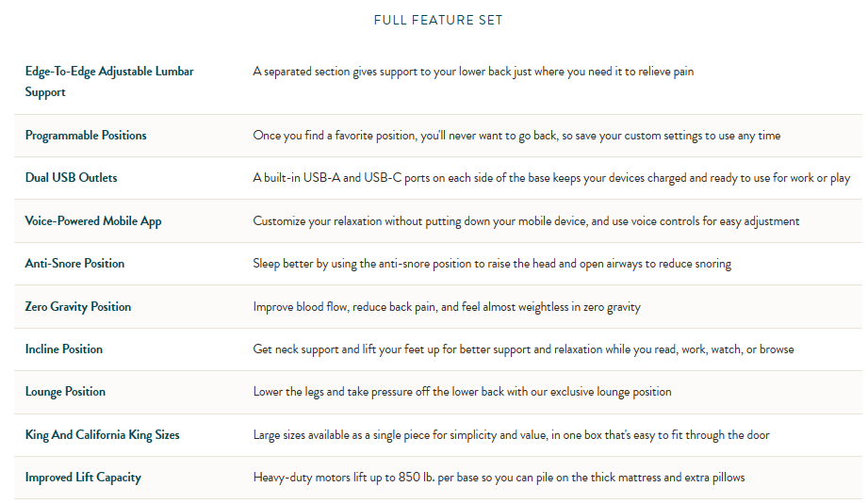Click the improve blood flow description
Viewport: 868px width, 503px height.
click(447, 307)
